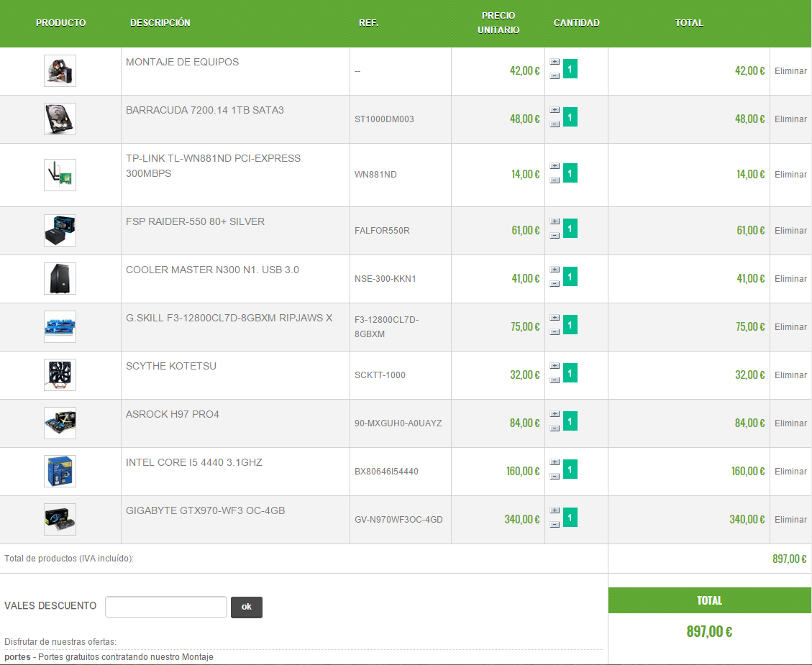Increase quantity of SCYTHE KOTETSU

(555, 366)
